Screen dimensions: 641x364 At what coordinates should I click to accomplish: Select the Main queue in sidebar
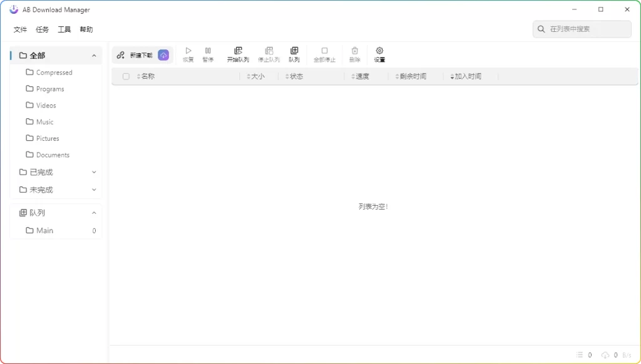point(44,230)
